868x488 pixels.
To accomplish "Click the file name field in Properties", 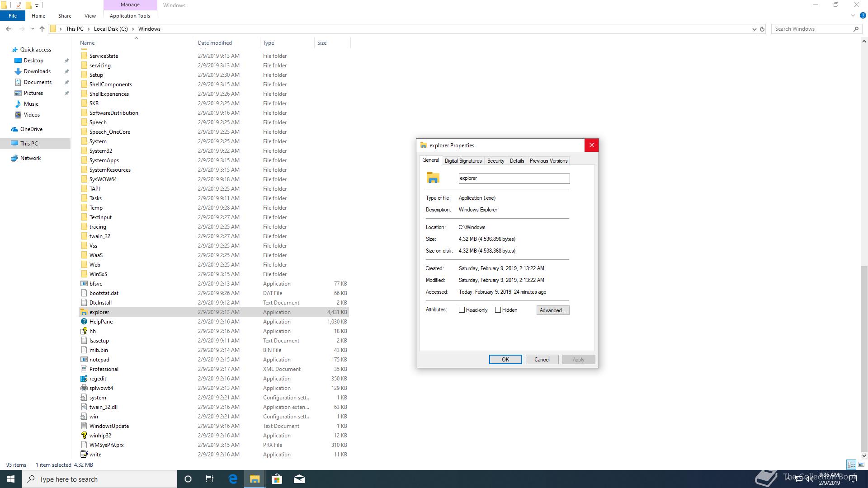I will [514, 178].
